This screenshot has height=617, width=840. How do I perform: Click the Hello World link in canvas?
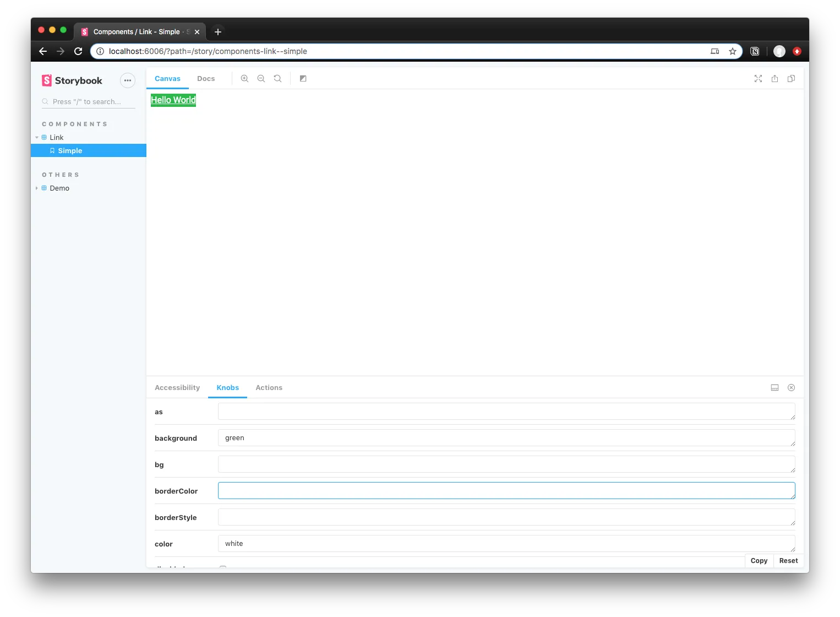point(173,100)
